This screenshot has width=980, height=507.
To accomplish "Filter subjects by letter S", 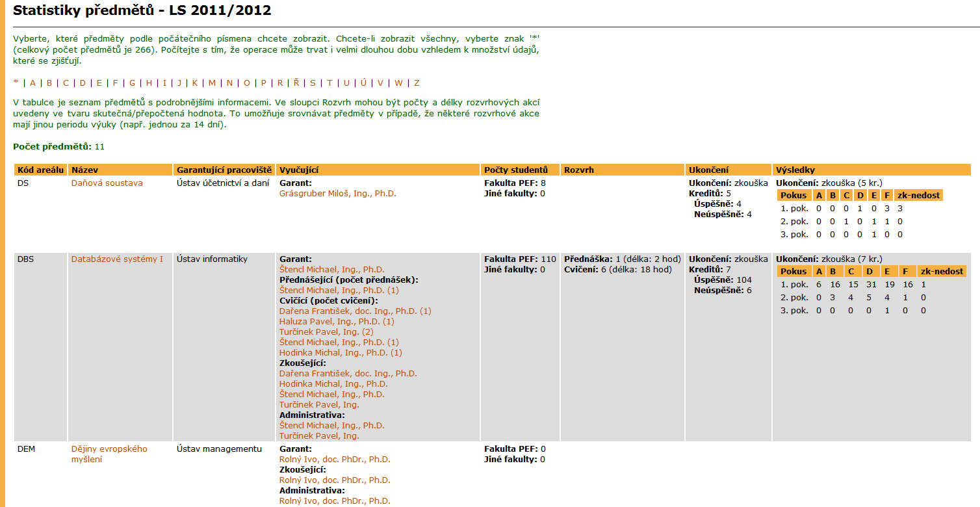I will tap(313, 83).
